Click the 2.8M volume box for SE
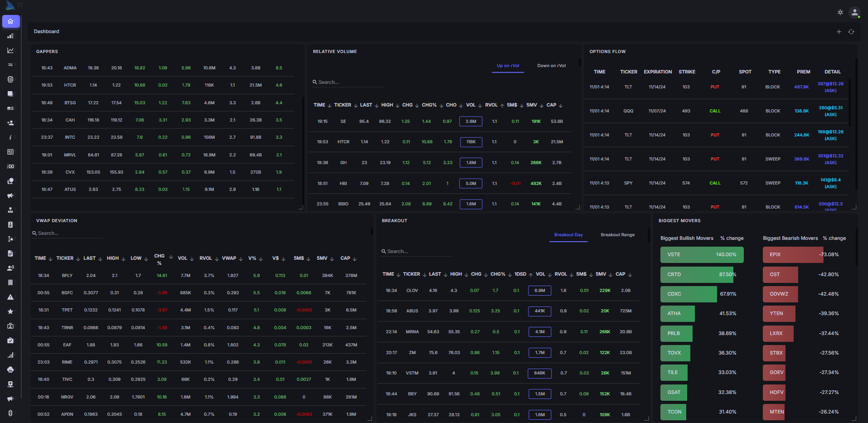Viewport: 868px width, 423px height. pos(471,122)
